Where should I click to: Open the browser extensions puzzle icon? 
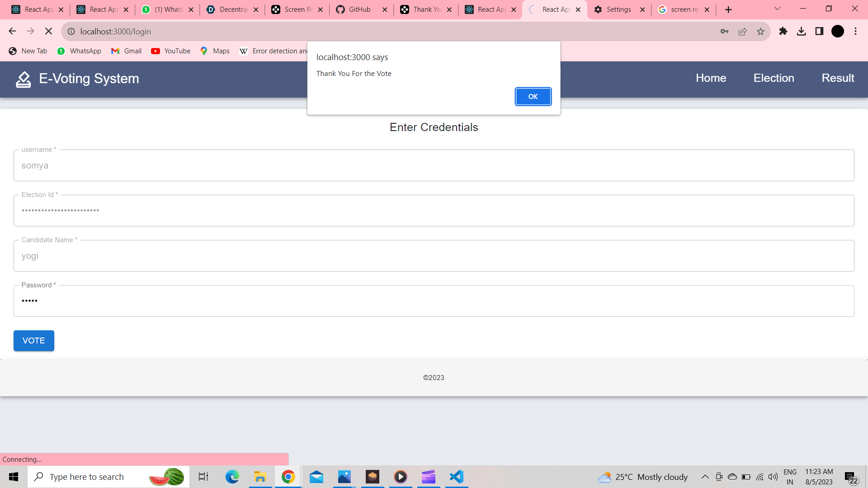783,31
